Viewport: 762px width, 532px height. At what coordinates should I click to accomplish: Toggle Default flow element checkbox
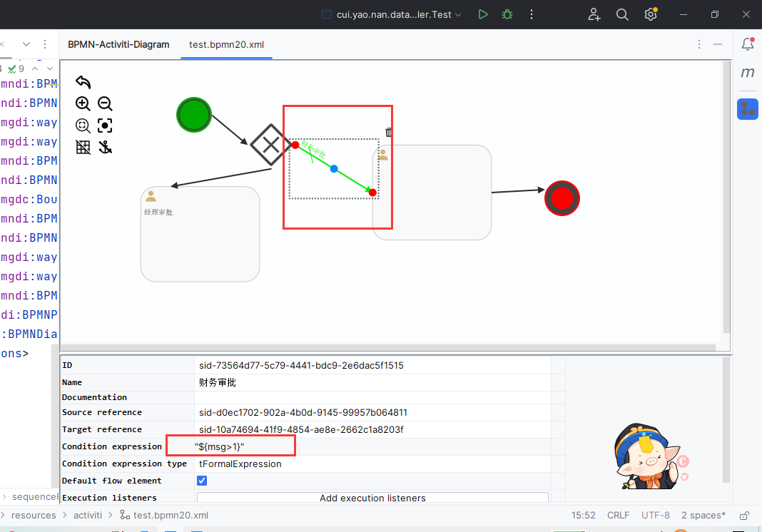pyautogui.click(x=202, y=481)
